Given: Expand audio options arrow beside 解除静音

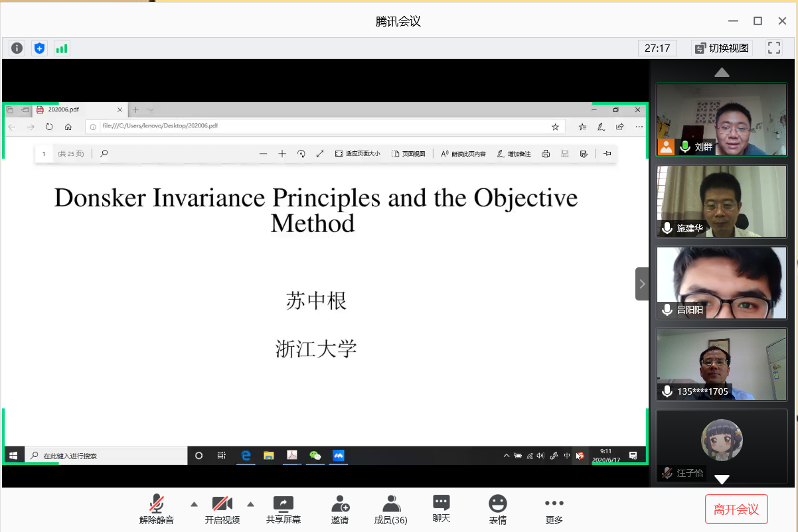Looking at the screenshot, I should pyautogui.click(x=194, y=504).
